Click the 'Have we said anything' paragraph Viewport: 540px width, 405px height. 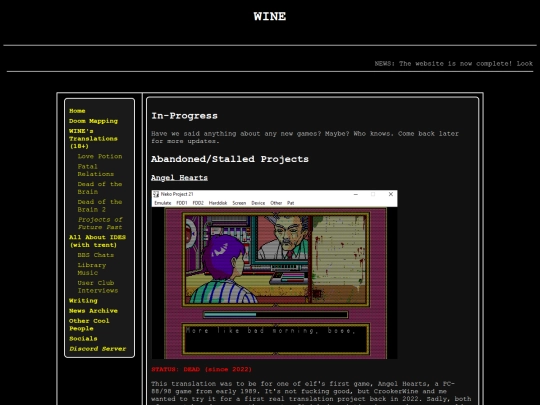pyautogui.click(x=305, y=137)
